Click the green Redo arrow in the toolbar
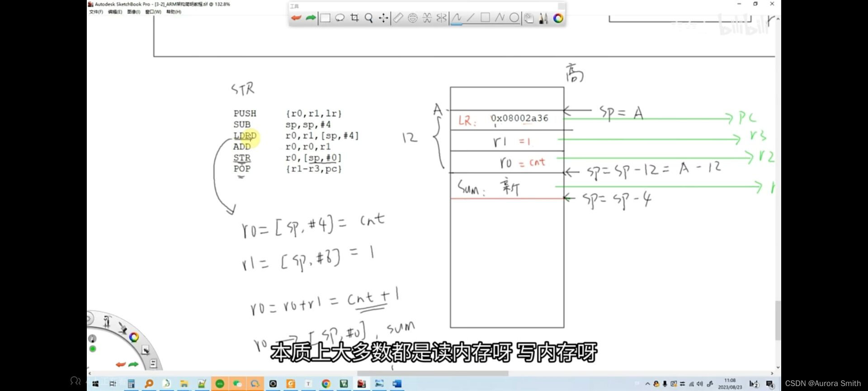This screenshot has height=391, width=868. [x=311, y=18]
